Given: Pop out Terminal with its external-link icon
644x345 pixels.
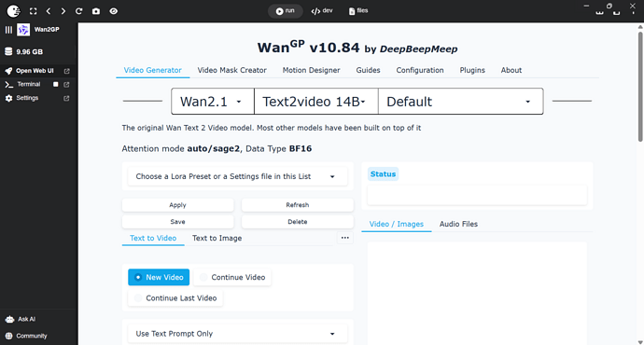Looking at the screenshot, I should pyautogui.click(x=66, y=85).
